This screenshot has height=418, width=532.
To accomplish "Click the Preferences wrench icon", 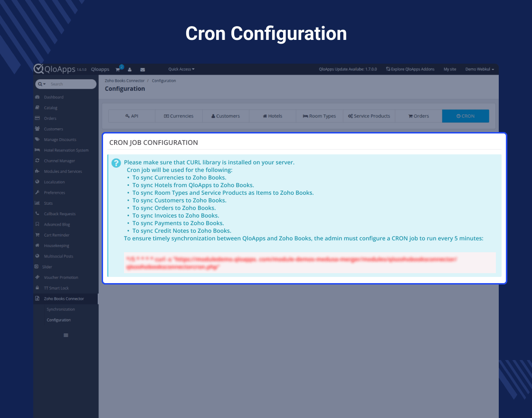I will tap(38, 192).
